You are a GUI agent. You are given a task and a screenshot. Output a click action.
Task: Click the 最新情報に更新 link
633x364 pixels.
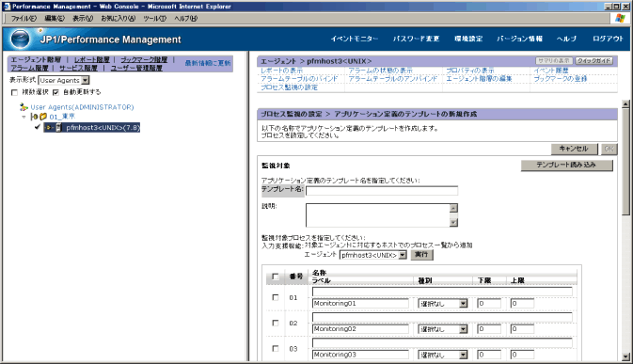point(208,63)
